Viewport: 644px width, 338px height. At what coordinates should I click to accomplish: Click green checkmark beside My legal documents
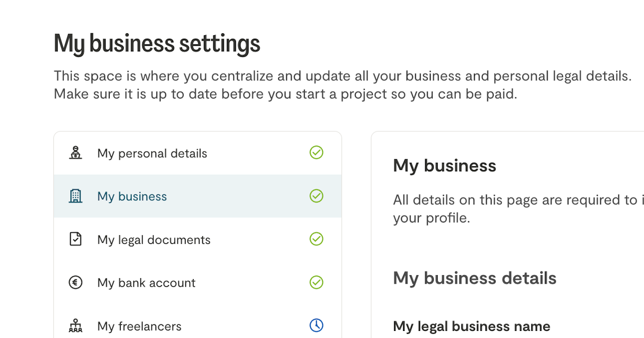pos(316,239)
